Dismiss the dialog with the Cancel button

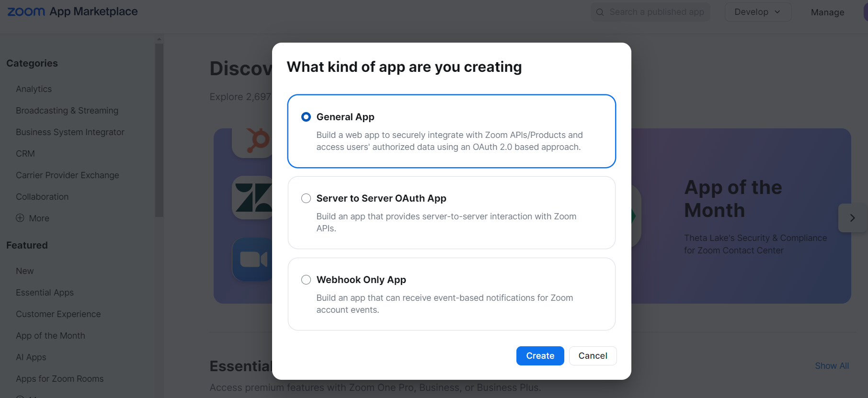pos(593,356)
